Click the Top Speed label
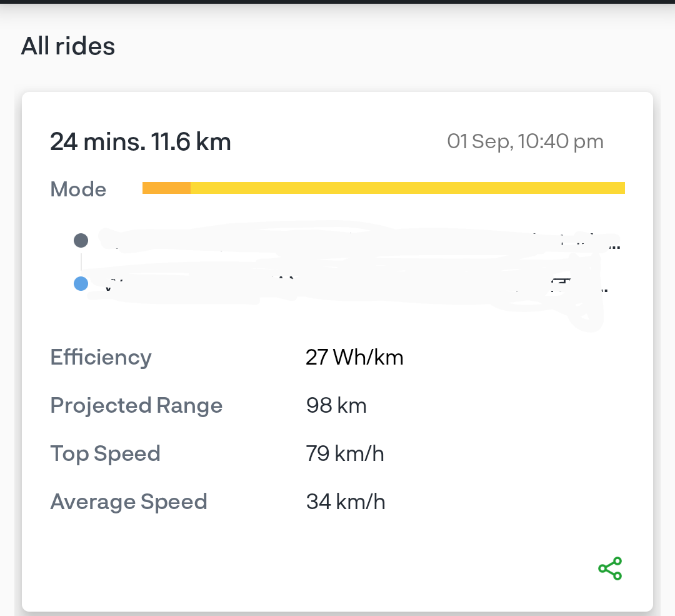The height and width of the screenshot is (616, 675). (106, 454)
